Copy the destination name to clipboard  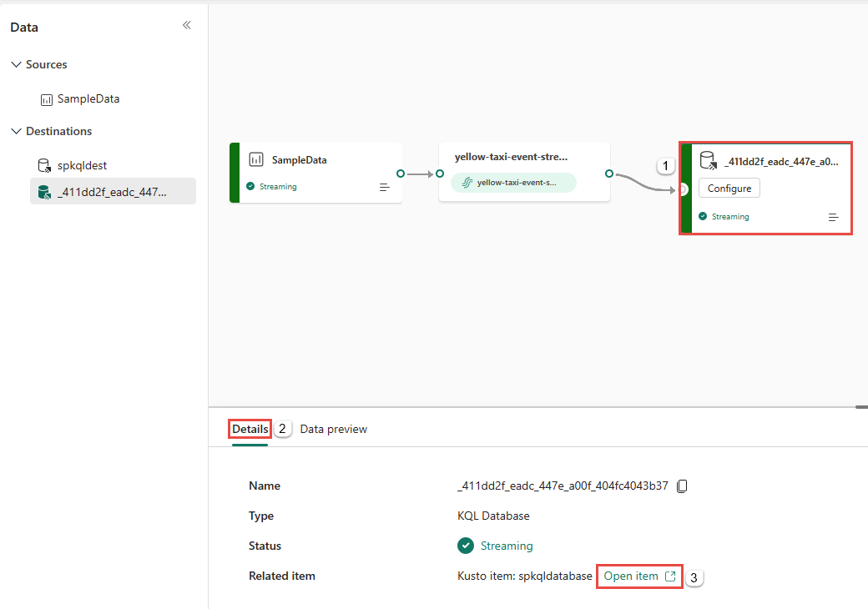coord(682,486)
